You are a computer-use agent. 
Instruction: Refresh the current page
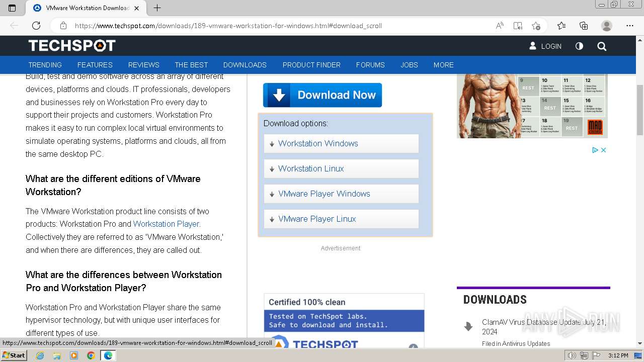[36, 26]
